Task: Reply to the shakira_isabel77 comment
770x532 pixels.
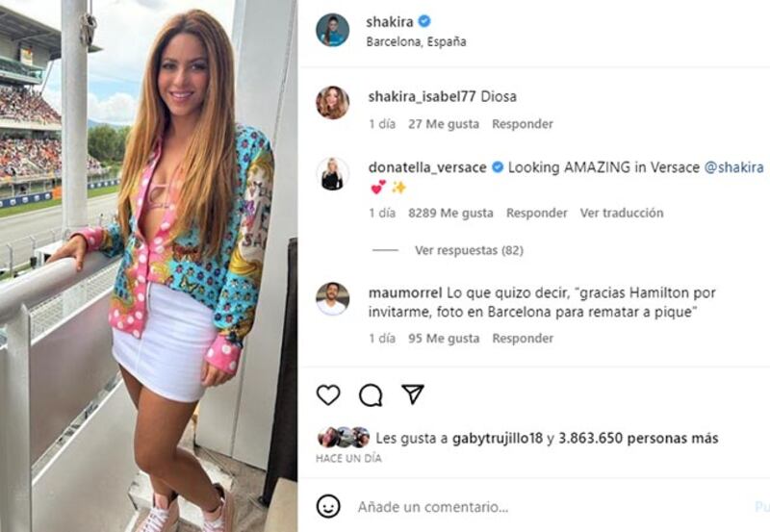Action: [x=523, y=124]
